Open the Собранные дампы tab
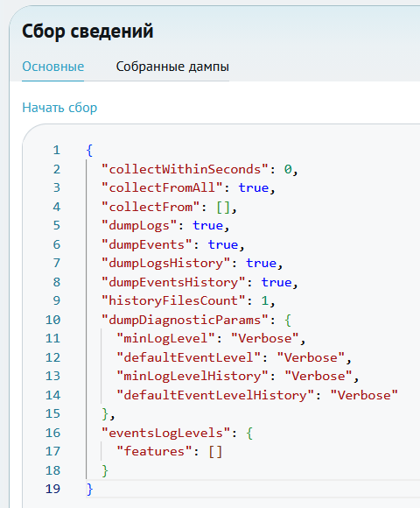This screenshot has width=420, height=508. (x=172, y=67)
